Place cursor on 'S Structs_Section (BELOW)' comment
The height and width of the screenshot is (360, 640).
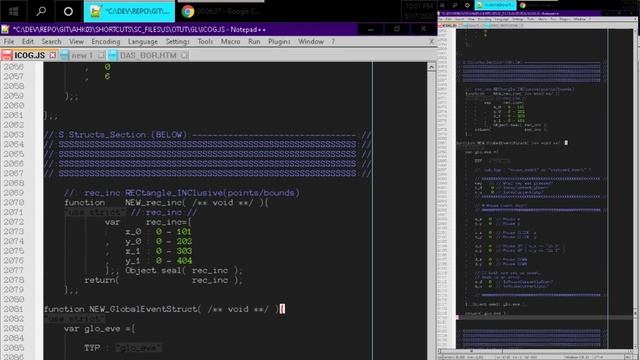[122, 135]
